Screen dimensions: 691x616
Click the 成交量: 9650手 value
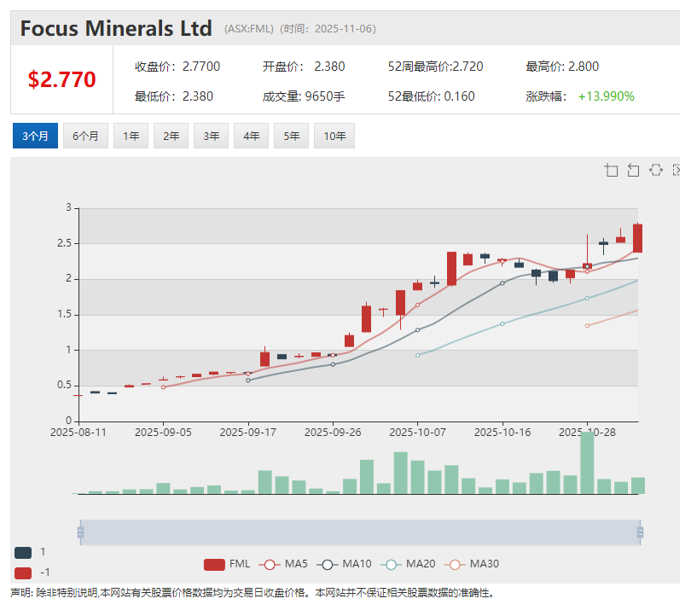304,96
